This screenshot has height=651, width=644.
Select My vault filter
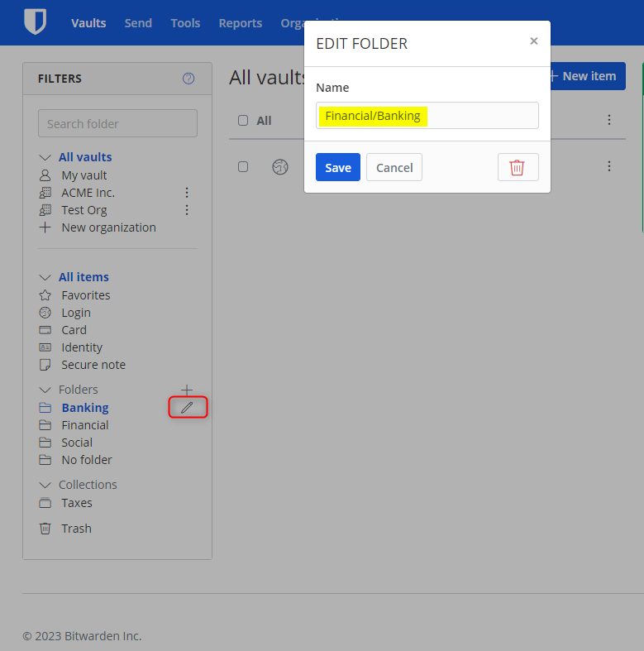[x=84, y=175]
